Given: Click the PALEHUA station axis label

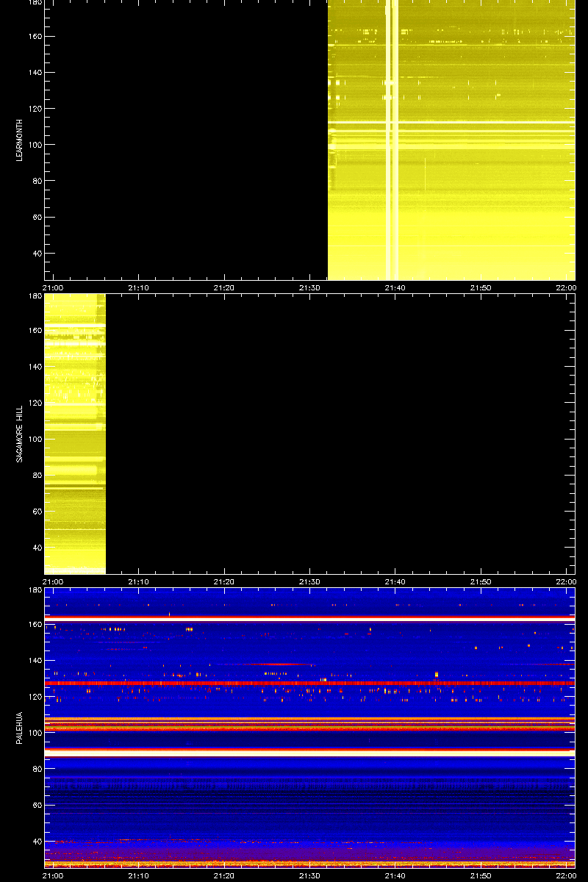Looking at the screenshot, I should click(21, 727).
